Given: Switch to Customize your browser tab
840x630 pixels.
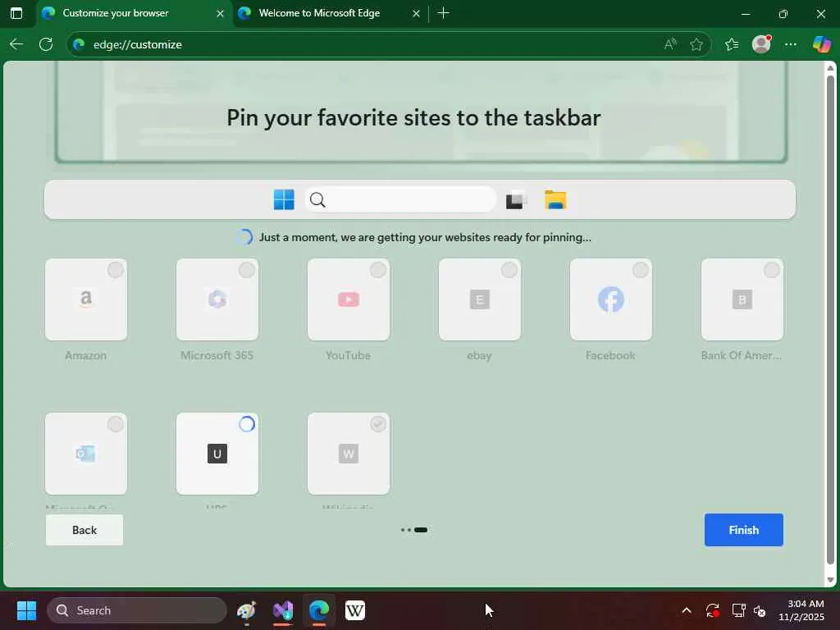Looking at the screenshot, I should coord(134,13).
